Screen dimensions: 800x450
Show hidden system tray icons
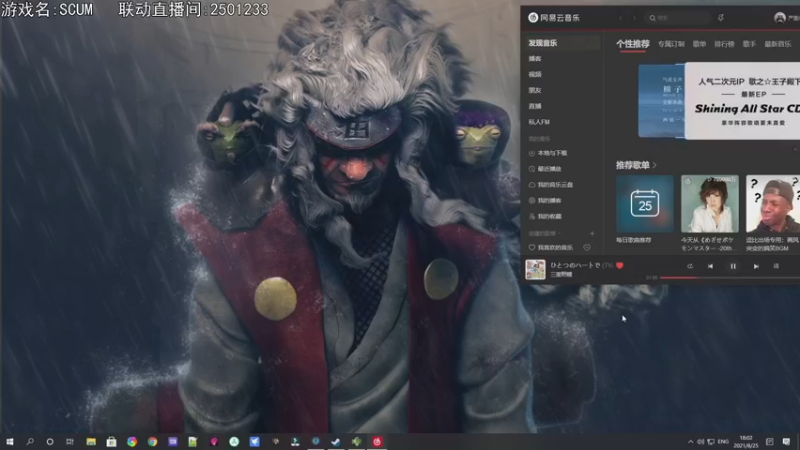point(691,442)
